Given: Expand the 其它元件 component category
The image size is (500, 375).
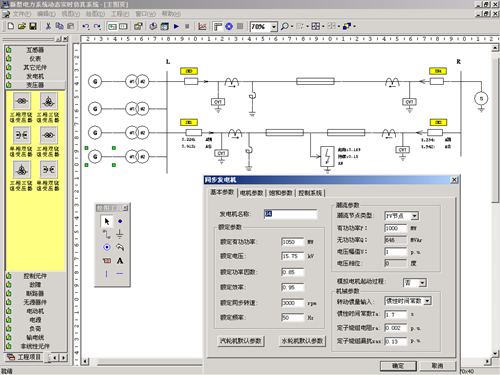Looking at the screenshot, I should click(35, 67).
